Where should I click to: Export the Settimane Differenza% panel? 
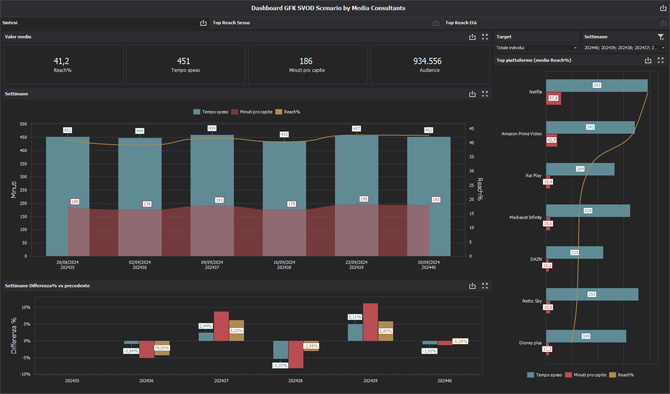(x=472, y=285)
